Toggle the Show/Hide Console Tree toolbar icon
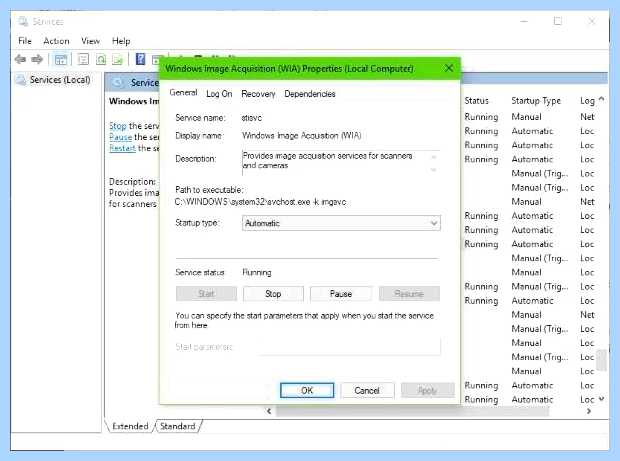 click(x=60, y=60)
